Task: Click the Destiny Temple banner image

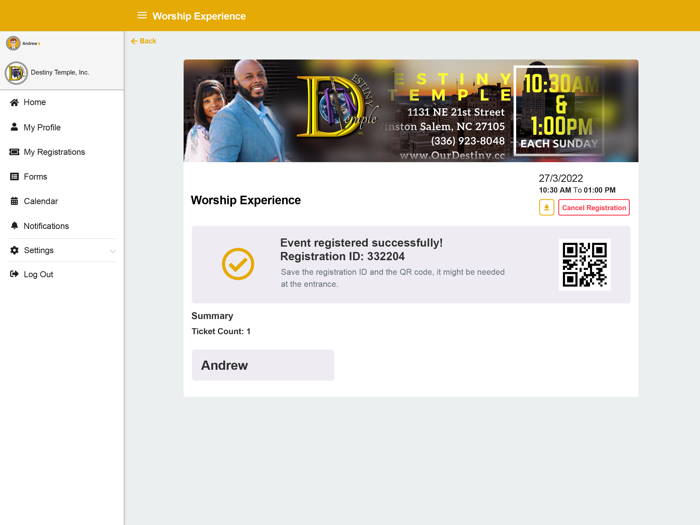Action: point(410,111)
